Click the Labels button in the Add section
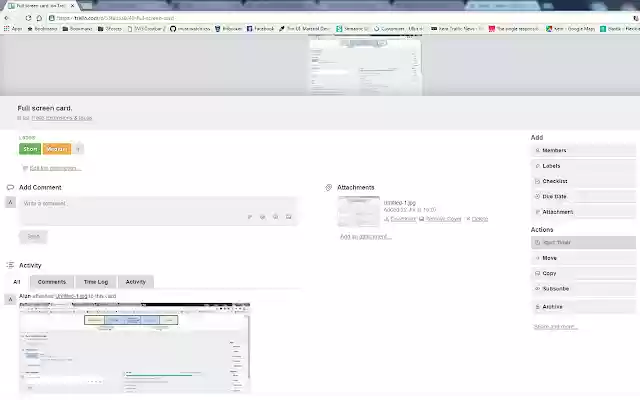This screenshot has height=400, width=640. (x=583, y=166)
